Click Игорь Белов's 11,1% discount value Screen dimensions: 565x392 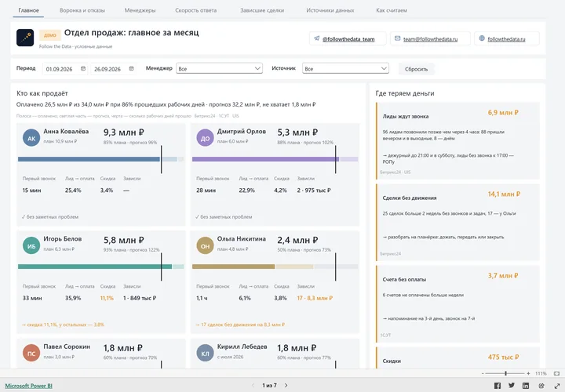click(x=107, y=298)
